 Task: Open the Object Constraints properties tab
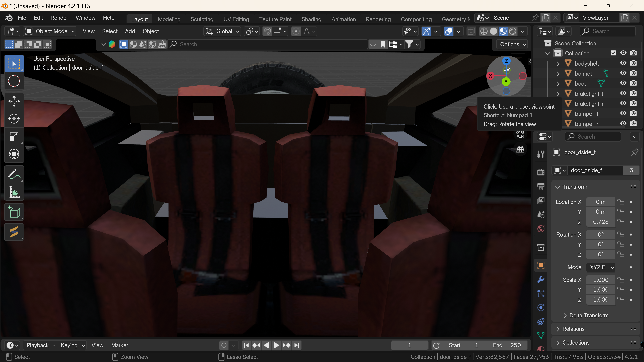tap(541, 322)
